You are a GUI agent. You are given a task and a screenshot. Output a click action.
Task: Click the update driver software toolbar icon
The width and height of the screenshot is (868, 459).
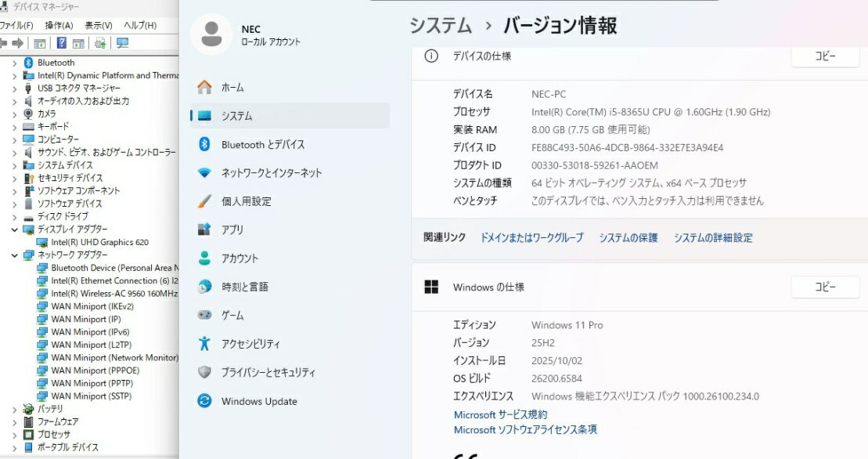(x=100, y=43)
